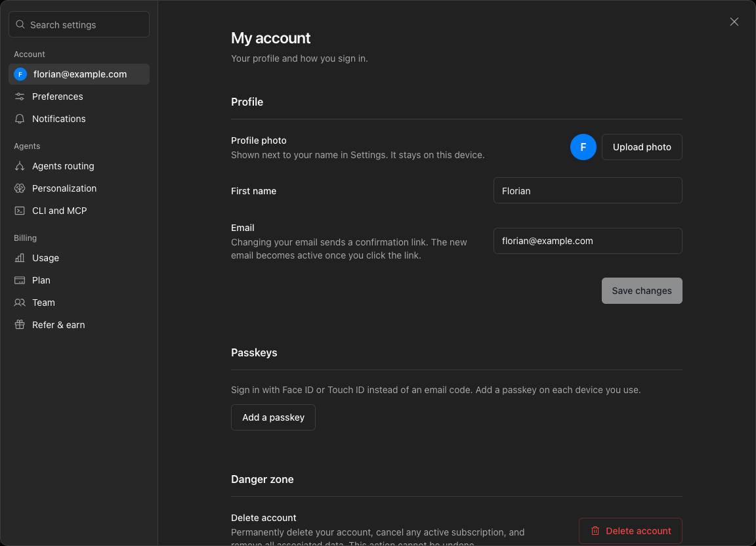Focus the Search settings field
This screenshot has width=756, height=546.
(79, 24)
